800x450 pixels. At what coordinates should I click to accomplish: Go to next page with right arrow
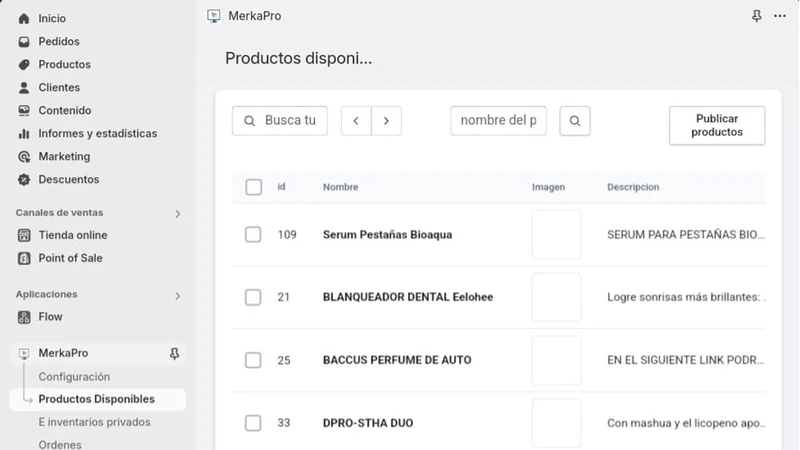[386, 121]
